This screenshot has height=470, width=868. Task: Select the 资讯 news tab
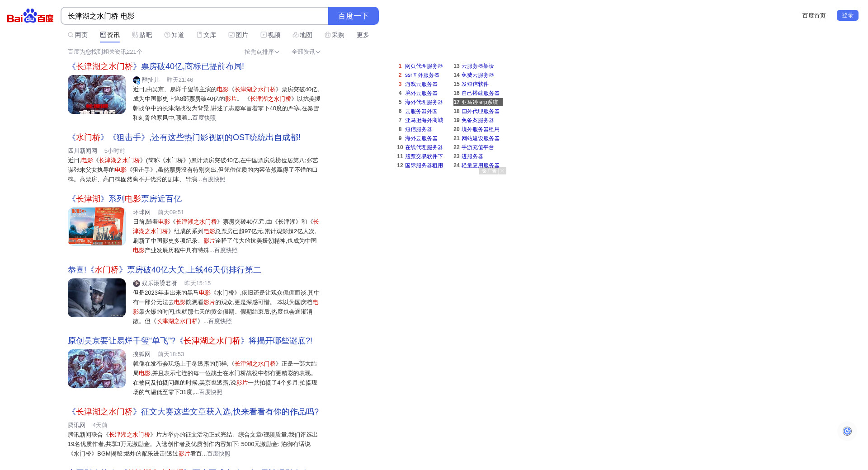tap(110, 35)
